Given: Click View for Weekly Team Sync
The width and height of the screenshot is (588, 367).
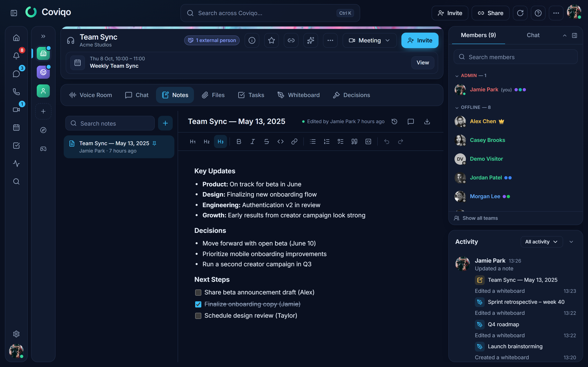Looking at the screenshot, I should point(423,63).
